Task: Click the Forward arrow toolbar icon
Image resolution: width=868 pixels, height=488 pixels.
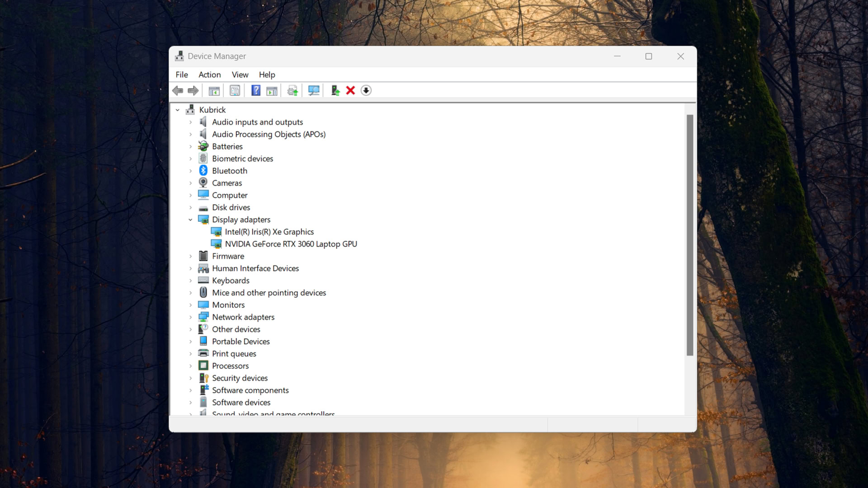Action: point(193,91)
